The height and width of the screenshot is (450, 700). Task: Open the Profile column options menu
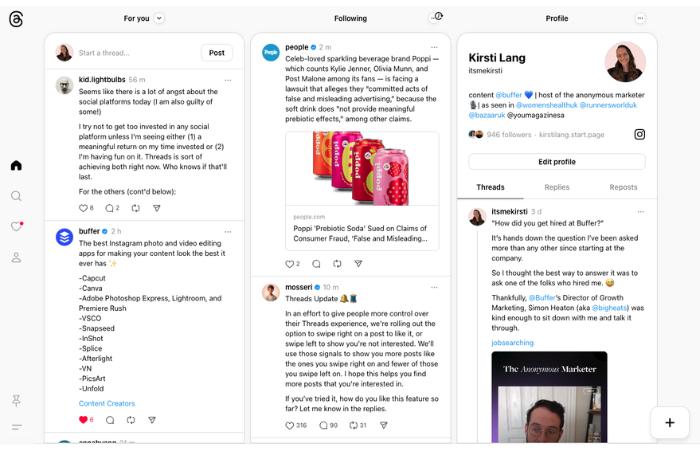(640, 18)
